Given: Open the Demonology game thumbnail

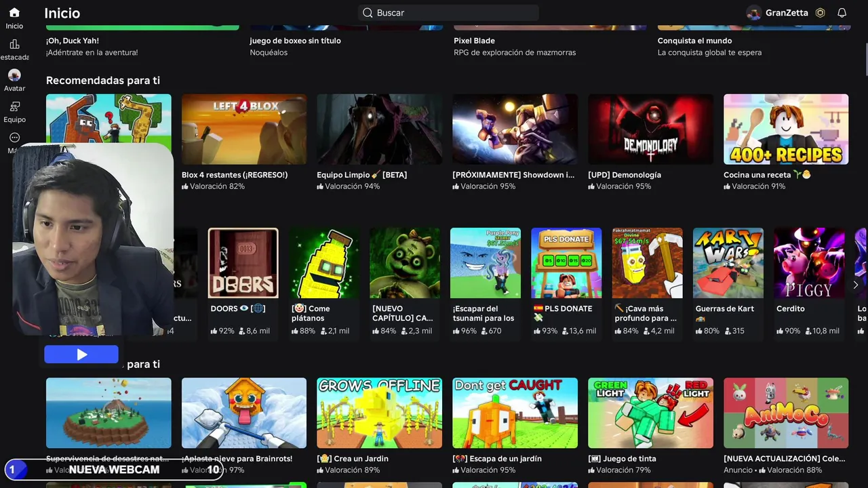Looking at the screenshot, I should click(651, 129).
